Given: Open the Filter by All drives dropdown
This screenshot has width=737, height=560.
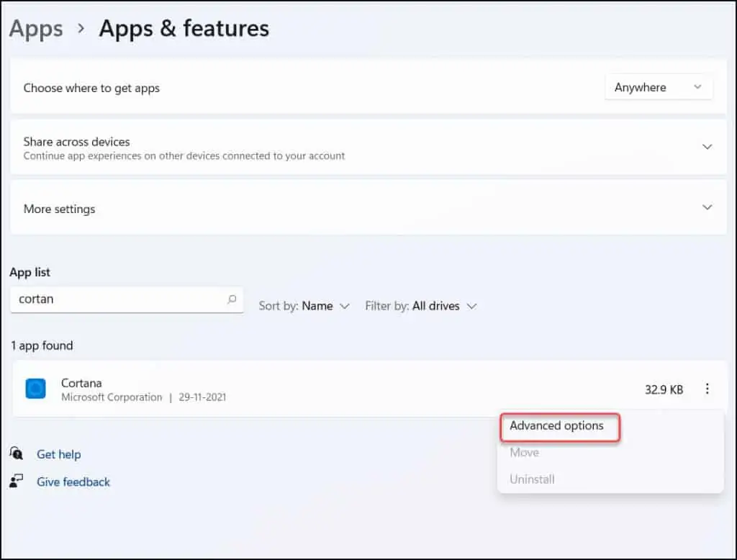Looking at the screenshot, I should click(x=421, y=306).
